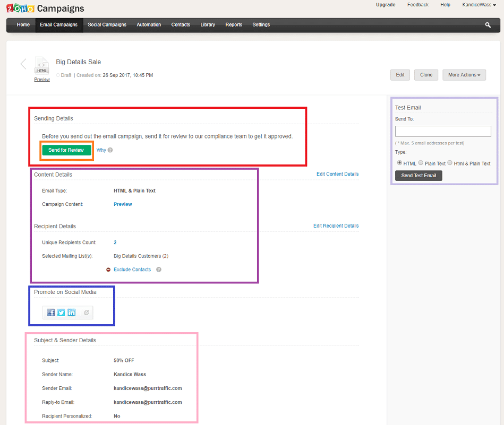Select the Plain Text radio button

pyautogui.click(x=421, y=162)
